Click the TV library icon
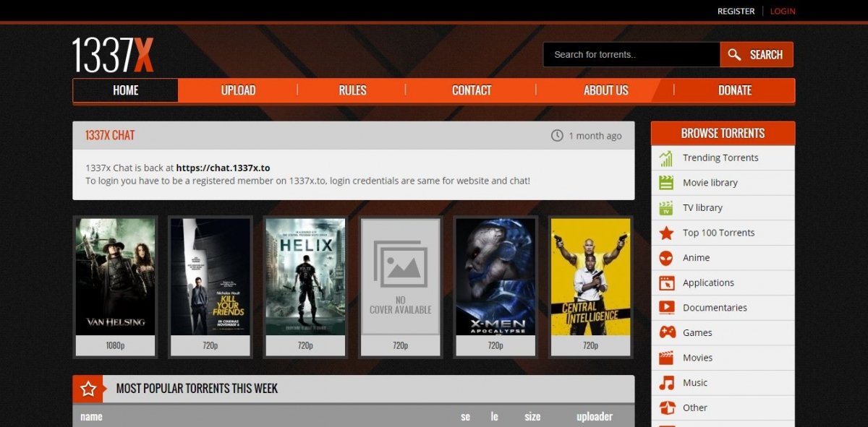The width and height of the screenshot is (868, 427). 666,208
